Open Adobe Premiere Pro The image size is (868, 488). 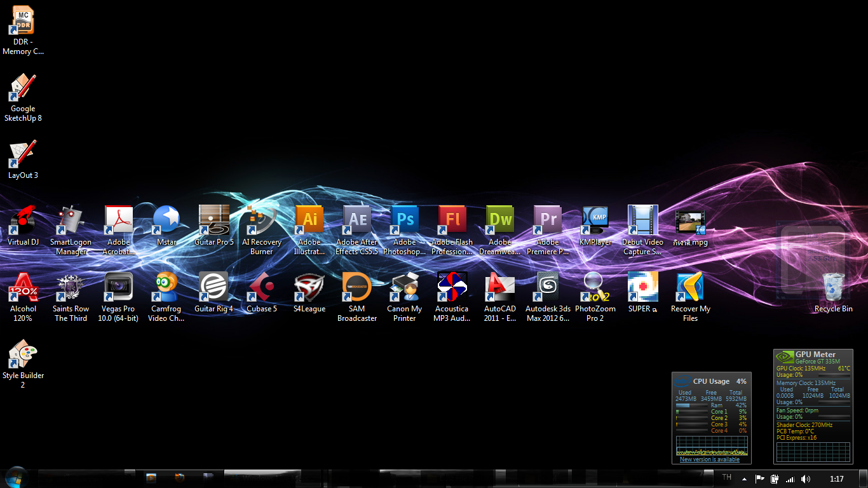point(548,230)
